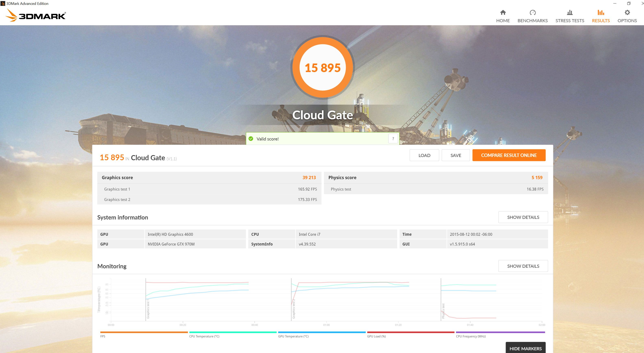The image size is (644, 353).
Task: Click COMPARE RESULT ONLINE button
Action: point(509,155)
